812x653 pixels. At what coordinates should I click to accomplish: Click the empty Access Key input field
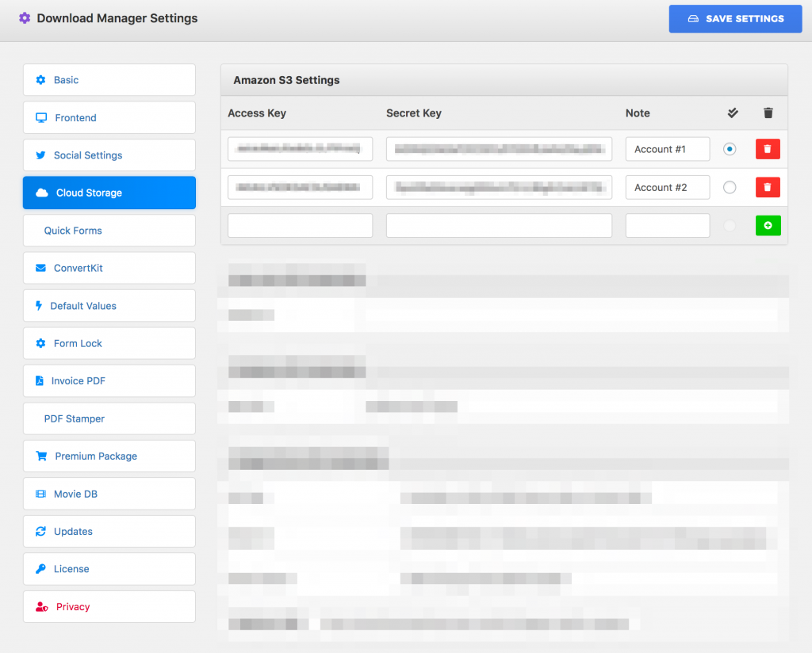300,225
